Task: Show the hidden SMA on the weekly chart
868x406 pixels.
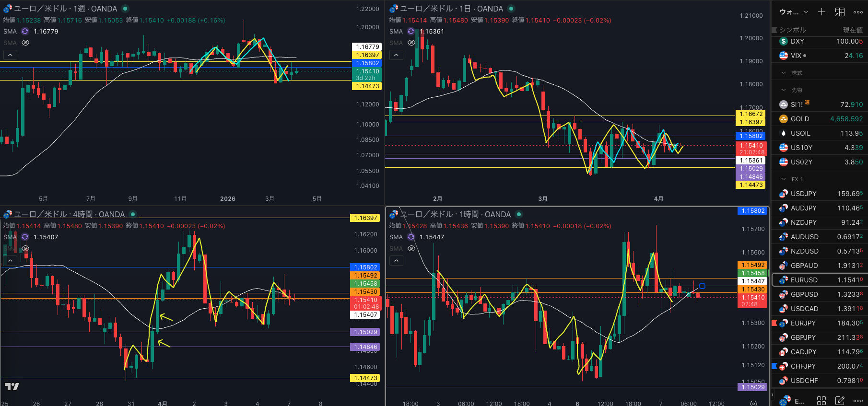Action: click(25, 43)
